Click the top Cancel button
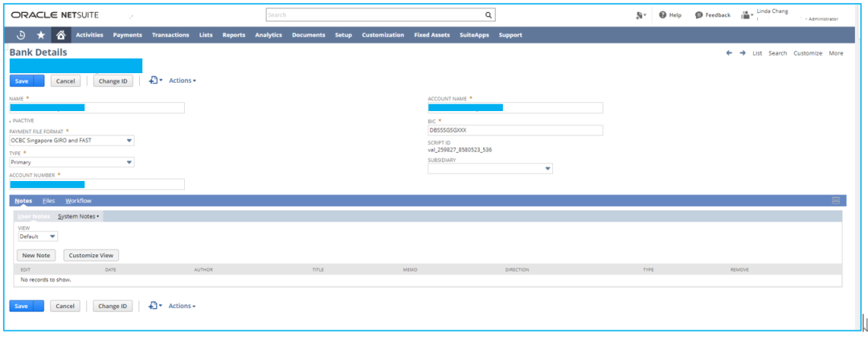 point(65,81)
